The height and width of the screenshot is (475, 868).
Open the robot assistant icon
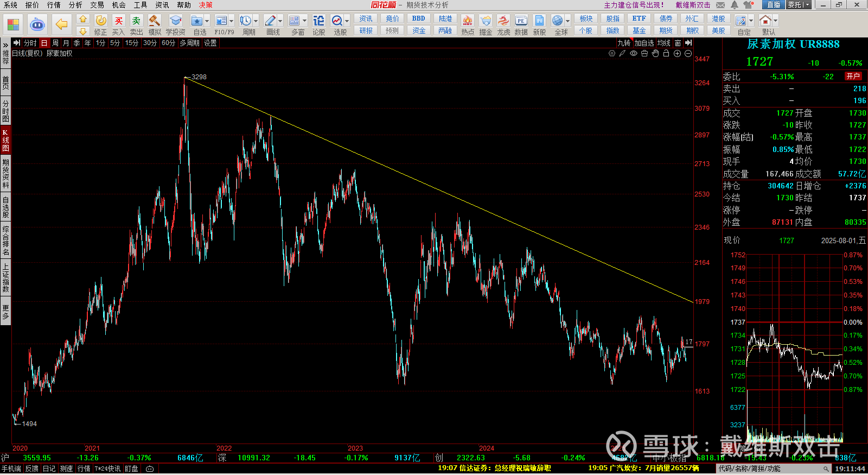coord(37,24)
